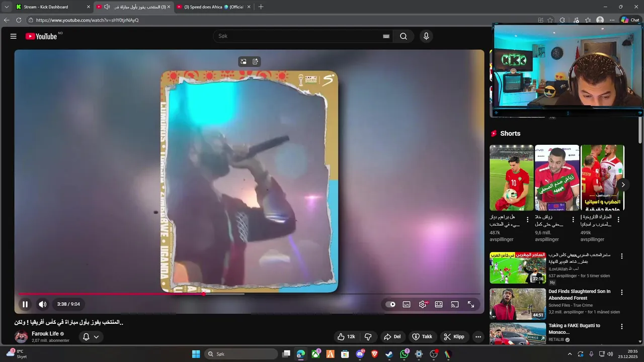Mute the video with the speaker icon
644x362 pixels.
pyautogui.click(x=43, y=304)
